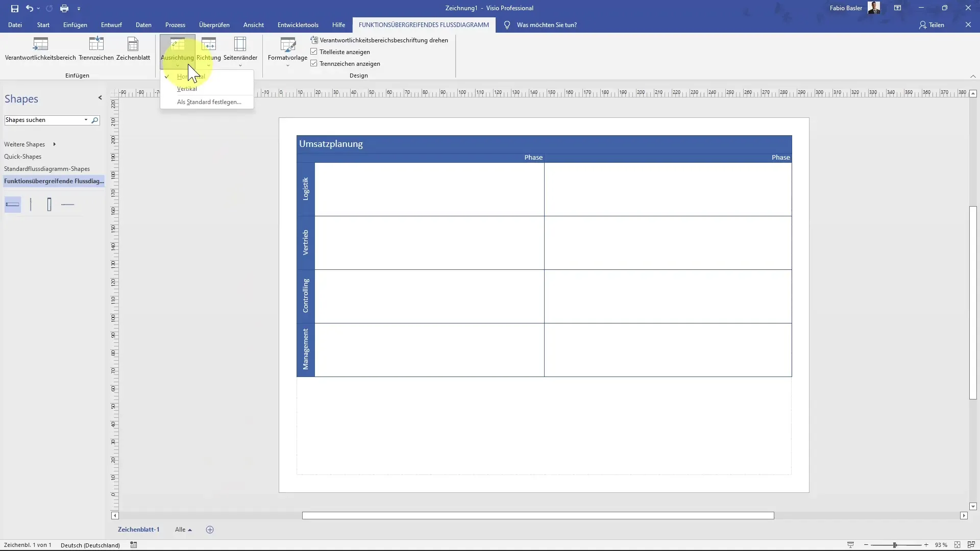The width and height of the screenshot is (980, 551).
Task: Collapse the ribbon with the chevron arrow
Action: tap(973, 76)
